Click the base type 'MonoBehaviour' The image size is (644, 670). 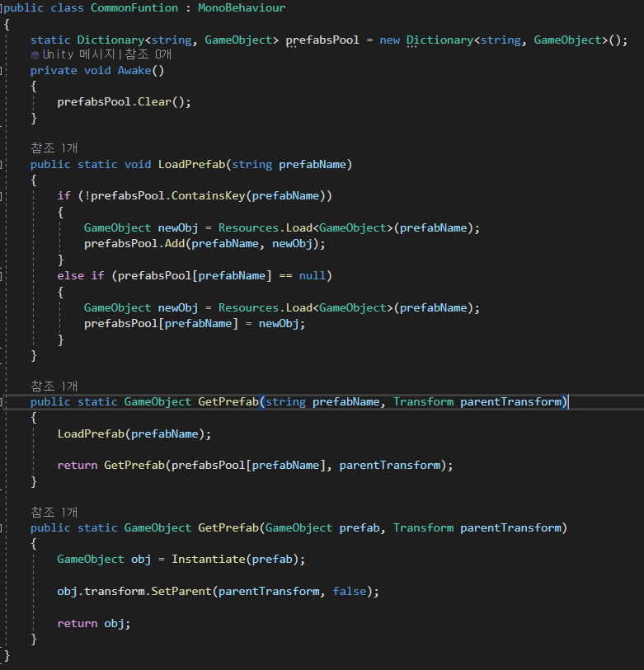tap(242, 7)
